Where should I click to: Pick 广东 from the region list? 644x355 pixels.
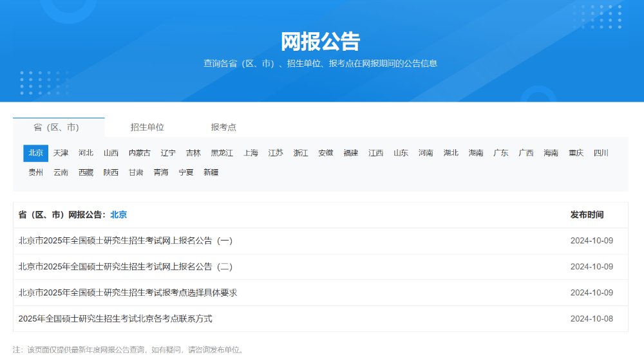(x=501, y=153)
